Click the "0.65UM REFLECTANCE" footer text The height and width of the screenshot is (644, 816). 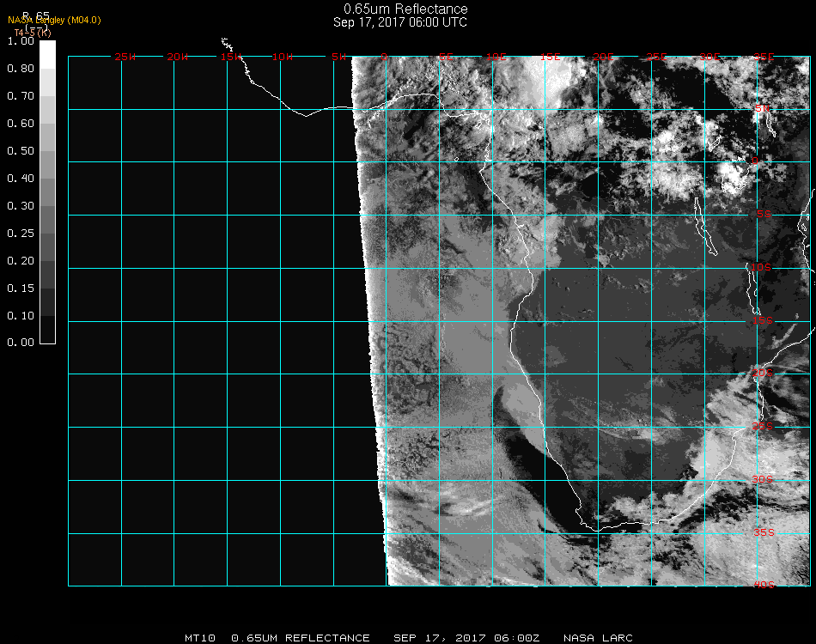301,638
